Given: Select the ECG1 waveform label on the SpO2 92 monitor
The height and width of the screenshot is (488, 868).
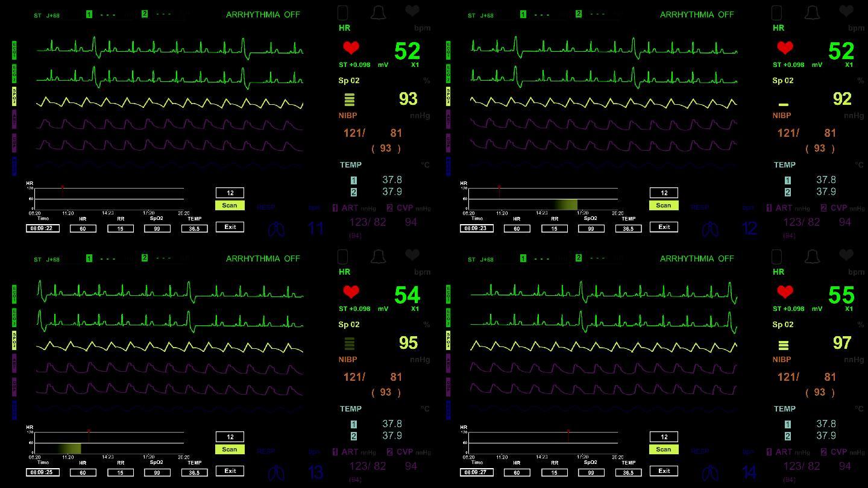Looking at the screenshot, I should click(448, 50).
